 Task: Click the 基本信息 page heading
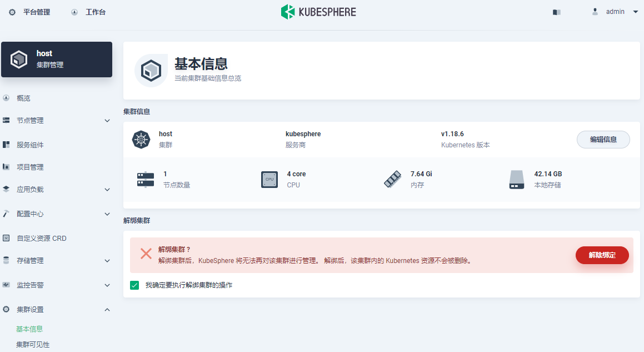pyautogui.click(x=201, y=64)
